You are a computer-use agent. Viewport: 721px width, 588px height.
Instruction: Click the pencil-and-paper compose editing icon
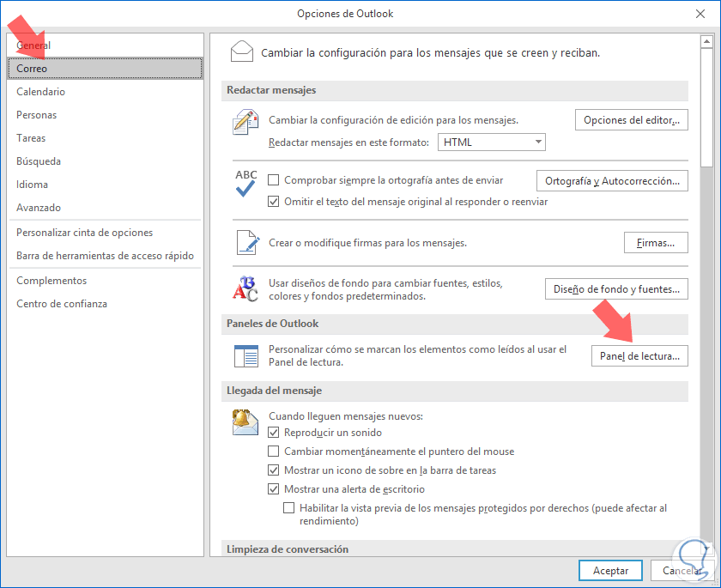coord(245,122)
